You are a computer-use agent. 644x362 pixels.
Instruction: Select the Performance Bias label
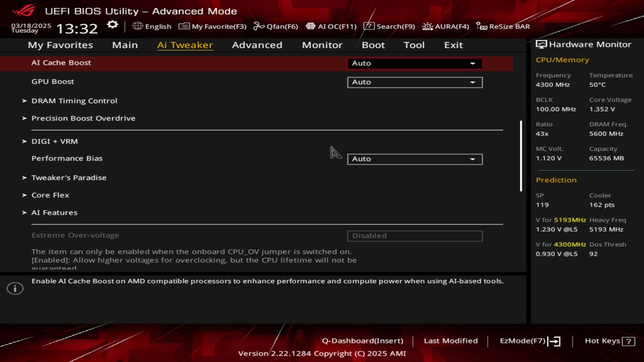tap(67, 158)
